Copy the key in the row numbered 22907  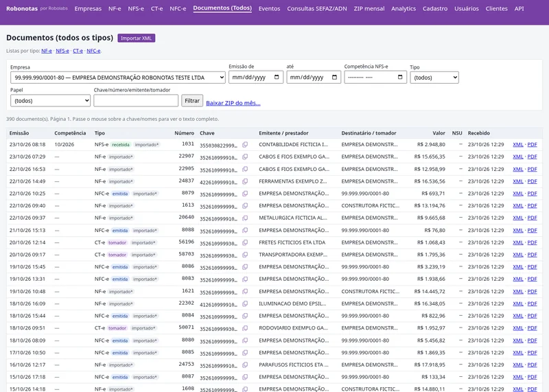tap(245, 157)
